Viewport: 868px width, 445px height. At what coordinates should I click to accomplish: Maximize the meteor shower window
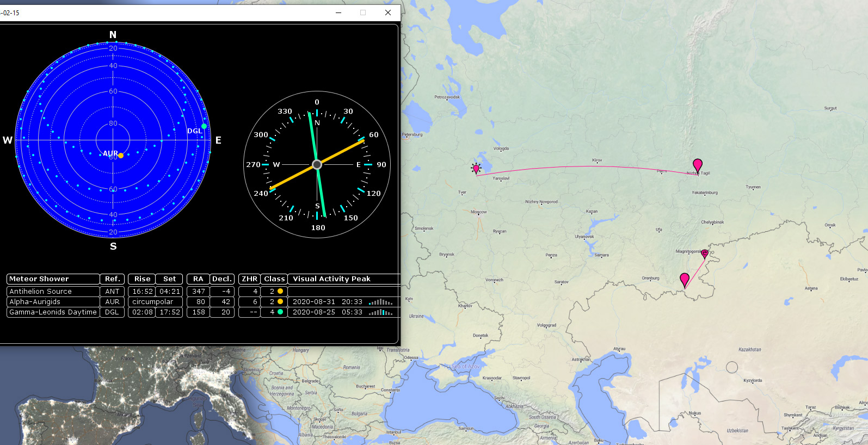pyautogui.click(x=363, y=13)
